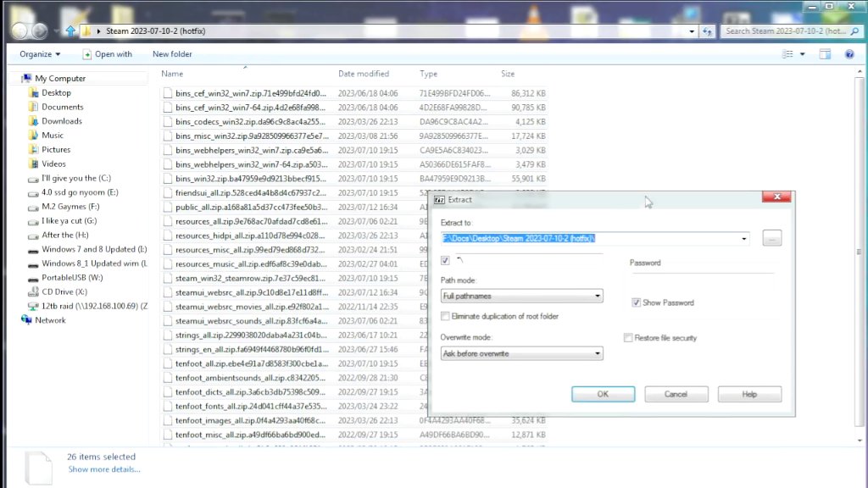The width and height of the screenshot is (868, 488).
Task: Click OK in the Extract dialog
Action: pyautogui.click(x=603, y=395)
